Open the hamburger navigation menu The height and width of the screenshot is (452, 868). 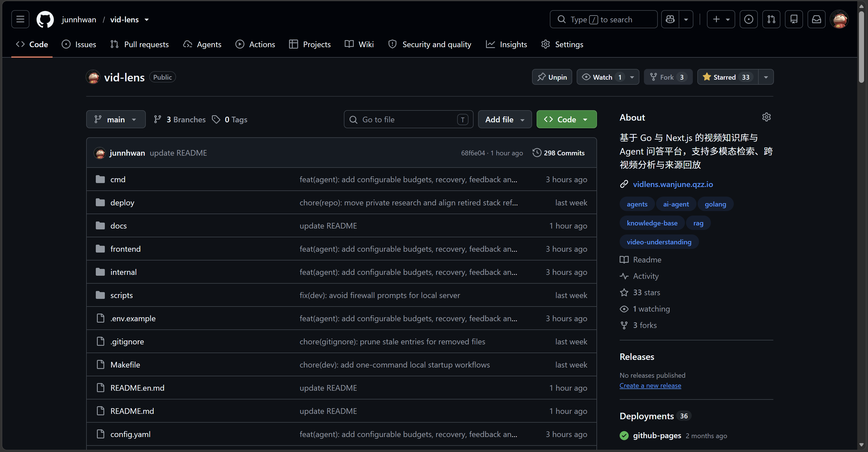[x=20, y=19]
